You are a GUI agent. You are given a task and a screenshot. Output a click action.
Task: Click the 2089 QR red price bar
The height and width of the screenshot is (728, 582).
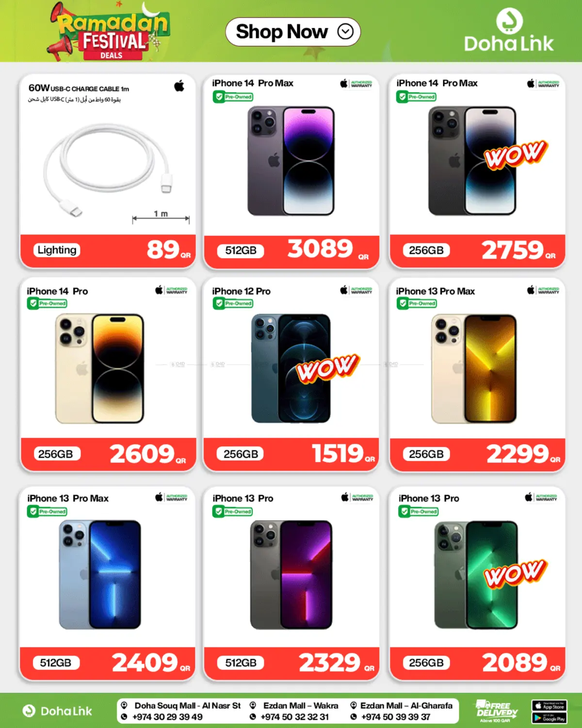tap(477, 663)
